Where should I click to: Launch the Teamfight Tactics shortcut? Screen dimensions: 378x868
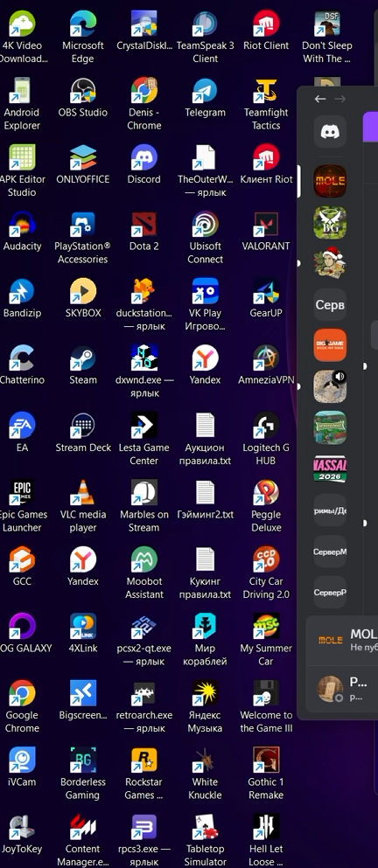point(266,91)
